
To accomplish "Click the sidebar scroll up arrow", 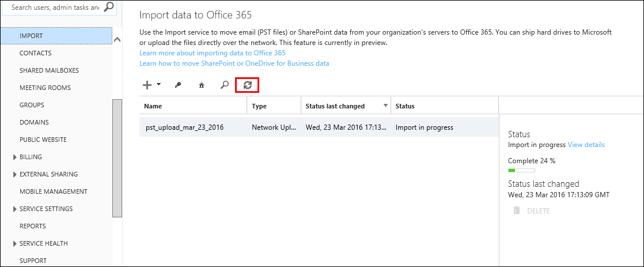I will pos(117,40).
